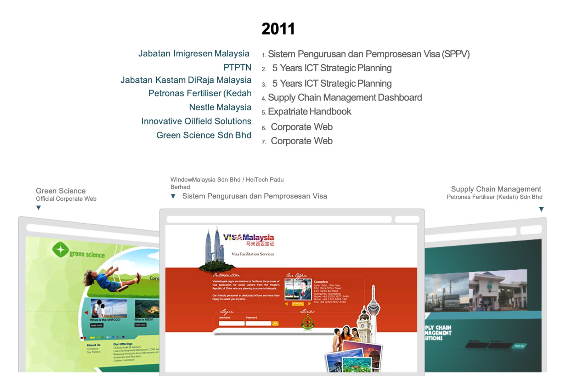Click Jabatan Kastam DiRaja Malaysia
The height and width of the screenshot is (392, 576).
tap(186, 80)
